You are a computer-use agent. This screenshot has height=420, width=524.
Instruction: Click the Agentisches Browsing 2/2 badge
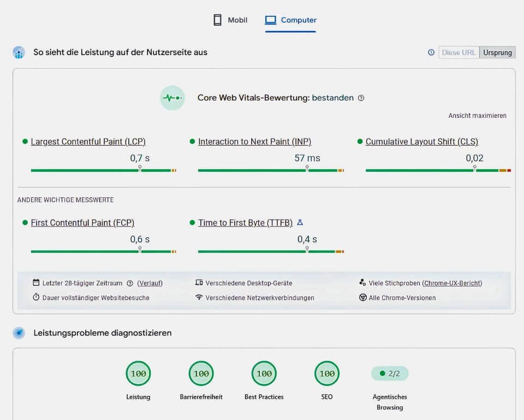[390, 374]
